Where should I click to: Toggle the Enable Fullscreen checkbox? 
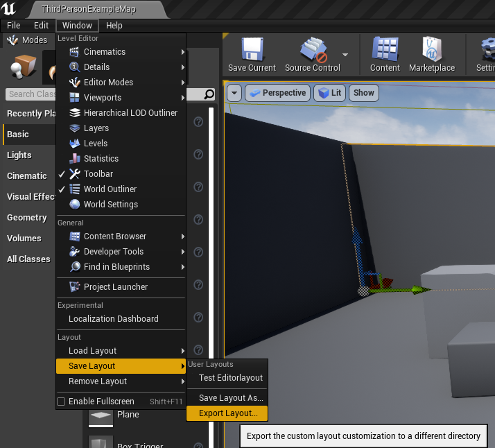[x=61, y=402]
